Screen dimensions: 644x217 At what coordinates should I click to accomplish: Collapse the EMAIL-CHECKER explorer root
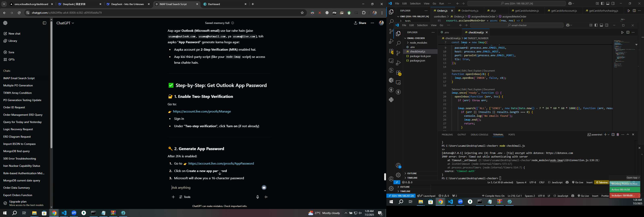(x=416, y=38)
